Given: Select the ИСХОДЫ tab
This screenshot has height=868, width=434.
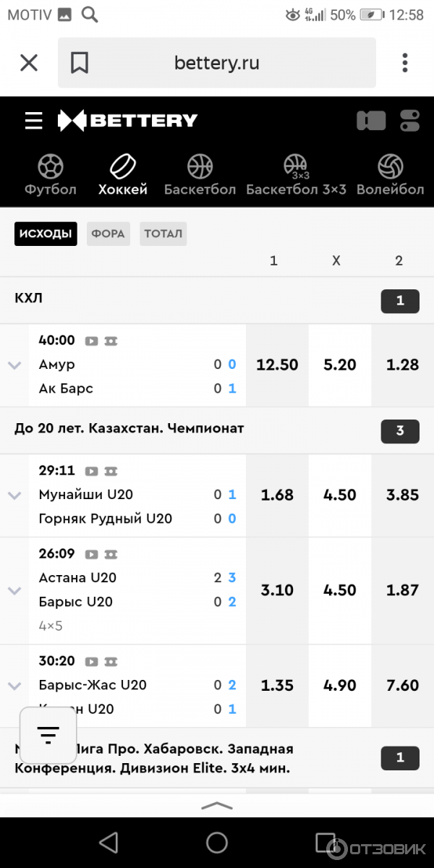Looking at the screenshot, I should pos(46,234).
